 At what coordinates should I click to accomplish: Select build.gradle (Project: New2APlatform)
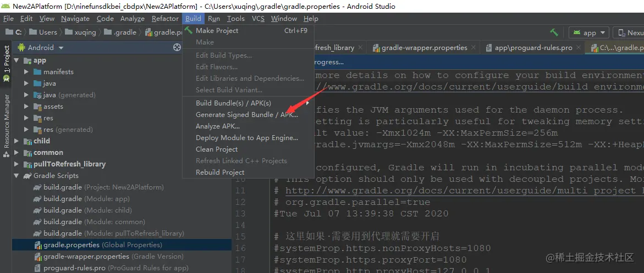(103, 187)
